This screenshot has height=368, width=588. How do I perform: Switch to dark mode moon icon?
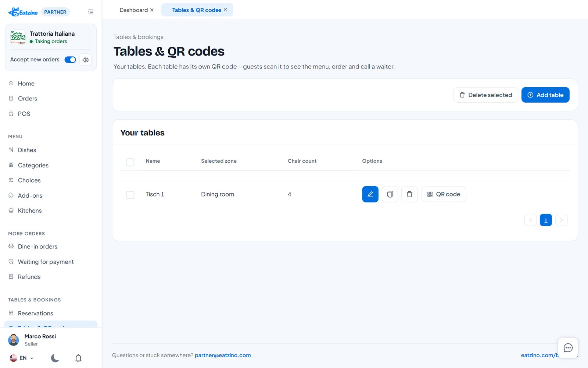(55, 358)
